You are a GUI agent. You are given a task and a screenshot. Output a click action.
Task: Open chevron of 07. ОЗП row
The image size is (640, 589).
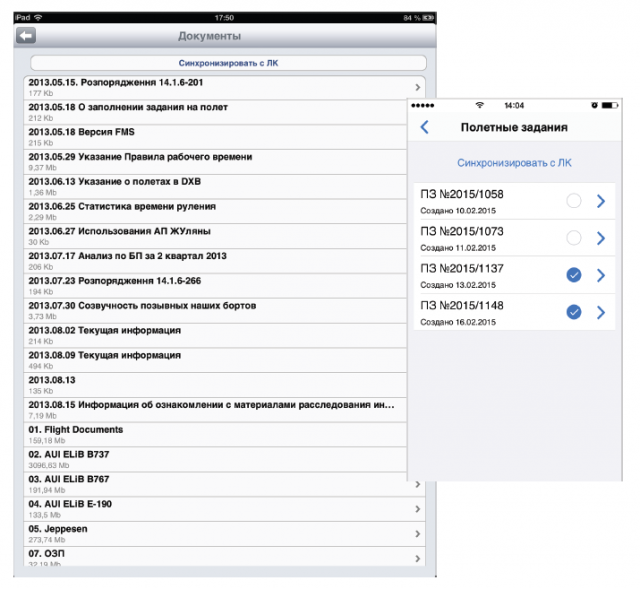click(418, 558)
